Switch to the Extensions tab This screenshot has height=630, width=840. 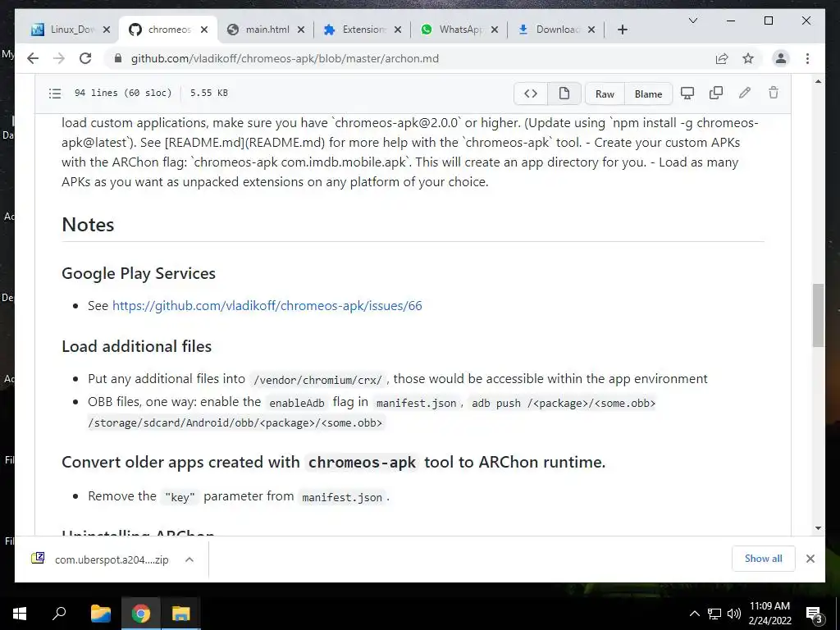[354, 30]
